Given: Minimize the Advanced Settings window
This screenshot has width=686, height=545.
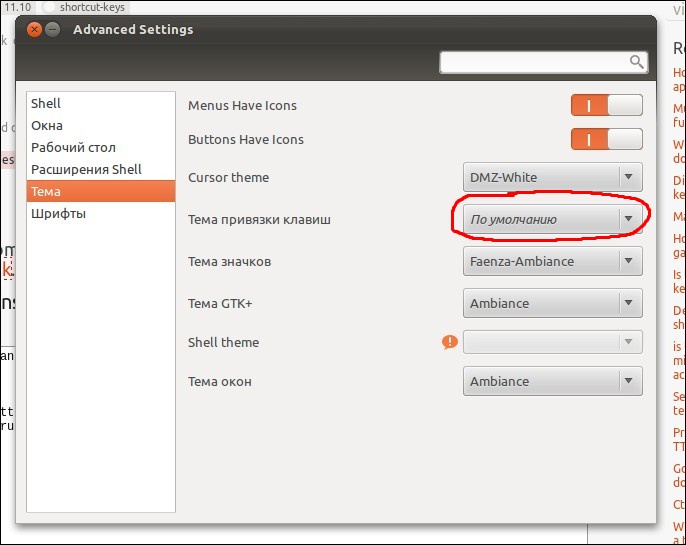Looking at the screenshot, I should 54,30.
